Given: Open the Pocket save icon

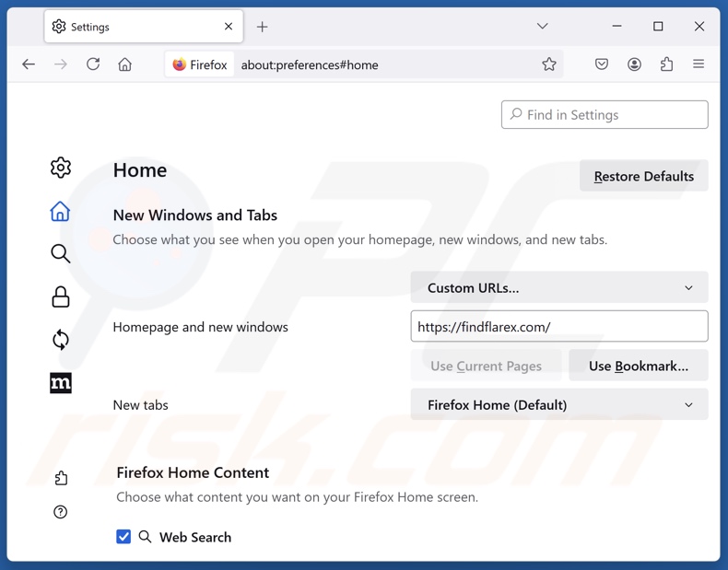Looking at the screenshot, I should (602, 64).
